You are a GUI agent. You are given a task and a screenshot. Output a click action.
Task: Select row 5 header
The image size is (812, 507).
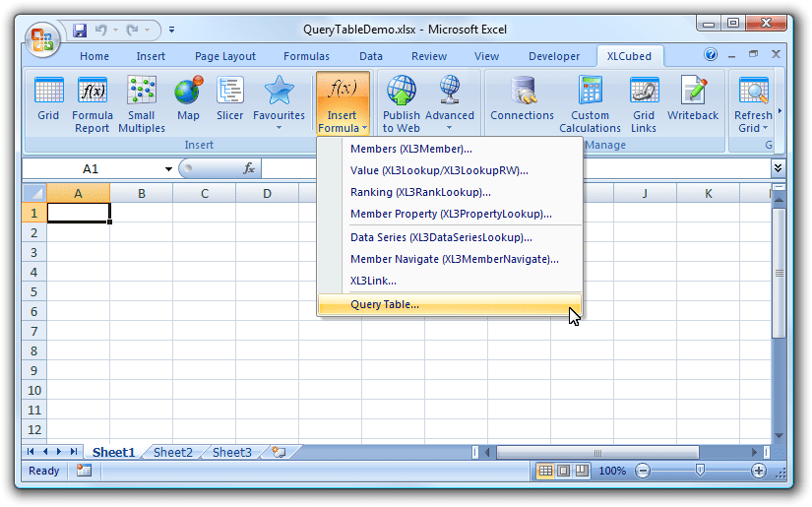pyautogui.click(x=34, y=292)
